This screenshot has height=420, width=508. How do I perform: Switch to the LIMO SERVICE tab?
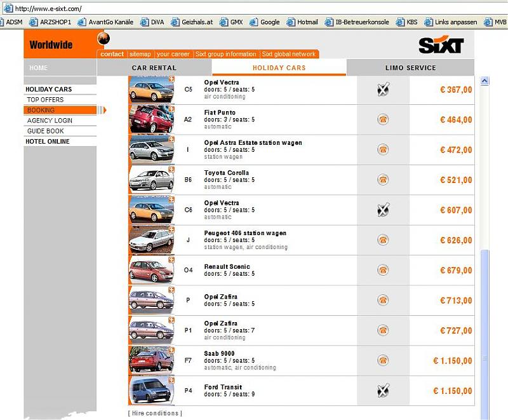[x=410, y=68]
